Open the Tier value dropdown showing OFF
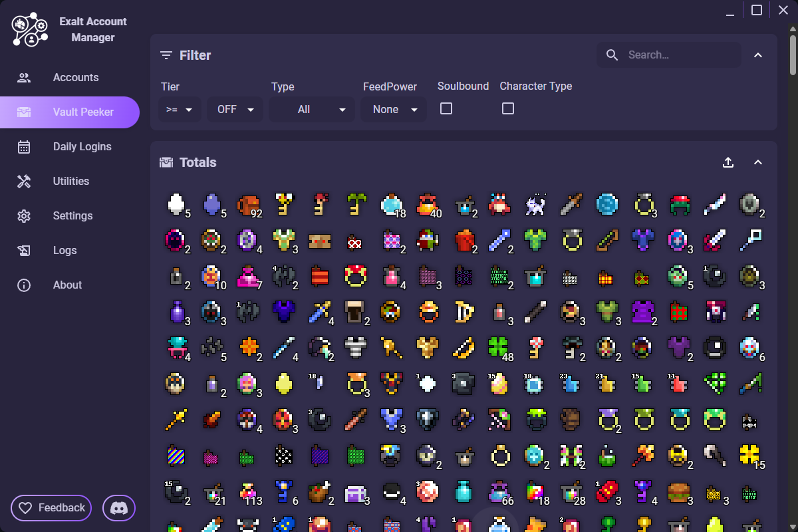This screenshot has height=532, width=798. [235, 109]
